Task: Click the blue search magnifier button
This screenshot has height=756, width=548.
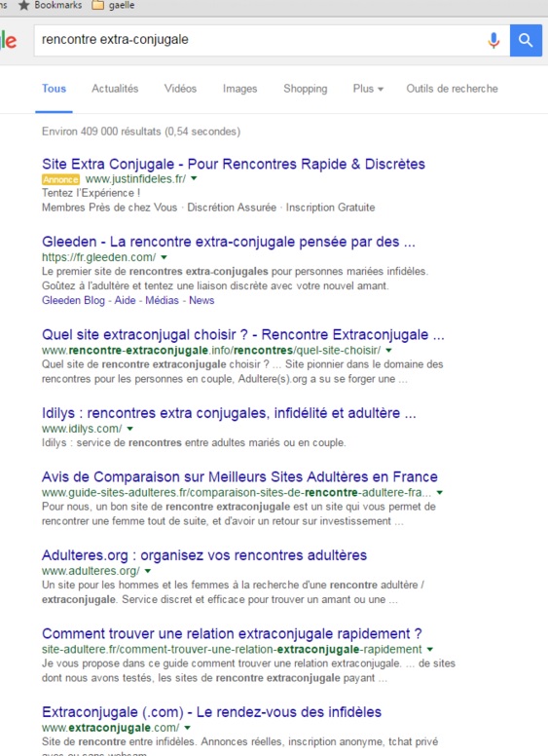Action: (526, 40)
